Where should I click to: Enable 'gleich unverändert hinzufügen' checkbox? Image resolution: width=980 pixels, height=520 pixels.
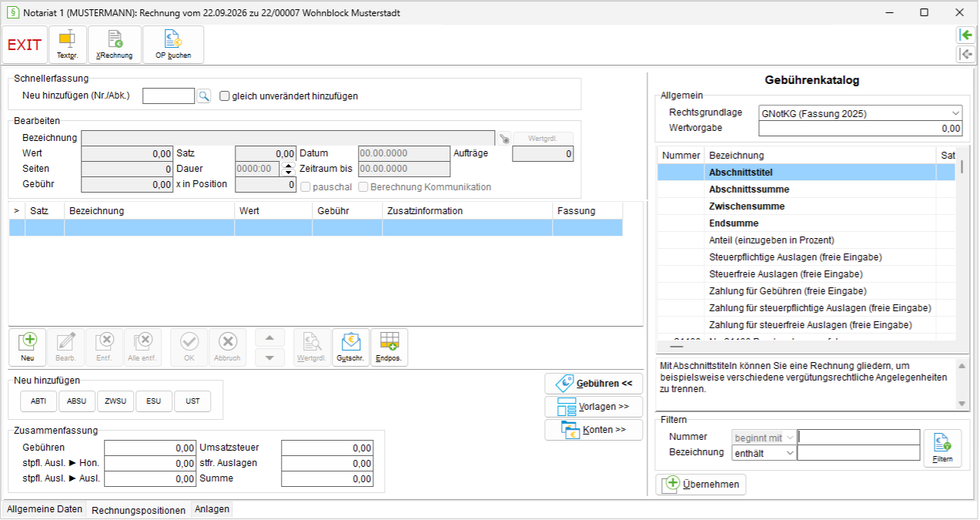(x=225, y=96)
